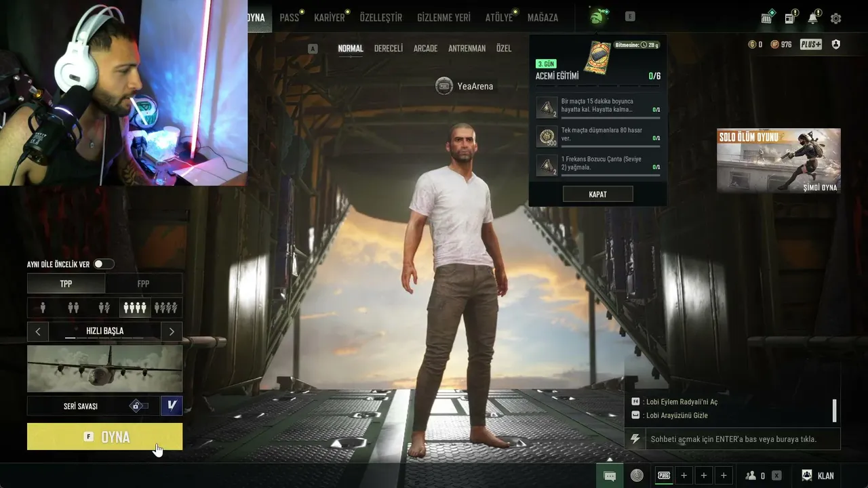Screen dimensions: 868x488
Task: Click the X button beside friends count
Action: pos(776,476)
